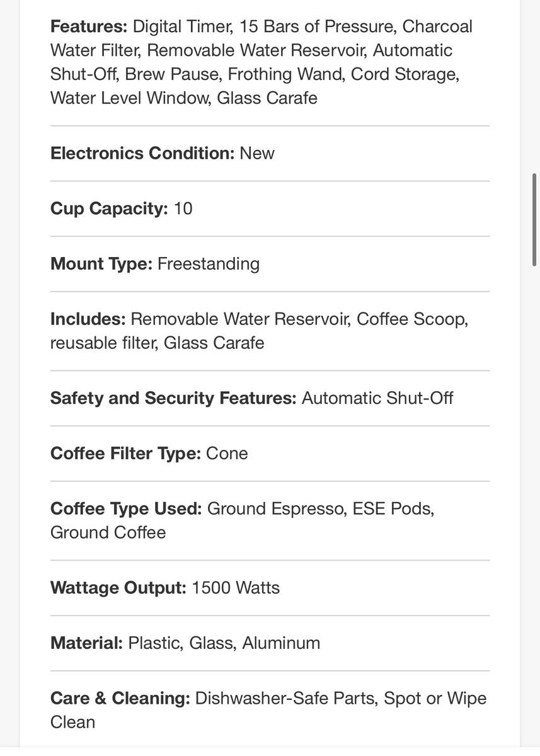Click the Care & Cleaning label
Viewport: 540px width, 756px height.
pyautogui.click(x=120, y=699)
